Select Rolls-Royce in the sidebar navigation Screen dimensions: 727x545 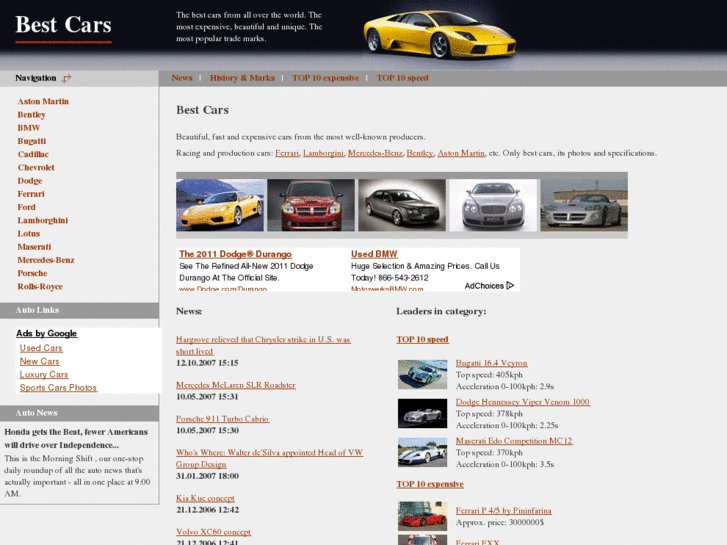[x=40, y=286]
